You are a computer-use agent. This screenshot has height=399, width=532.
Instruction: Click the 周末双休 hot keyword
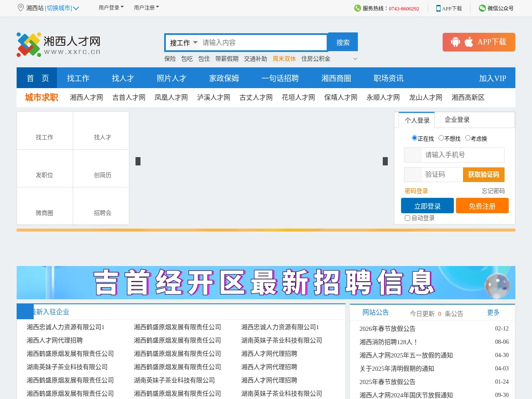pos(284,59)
